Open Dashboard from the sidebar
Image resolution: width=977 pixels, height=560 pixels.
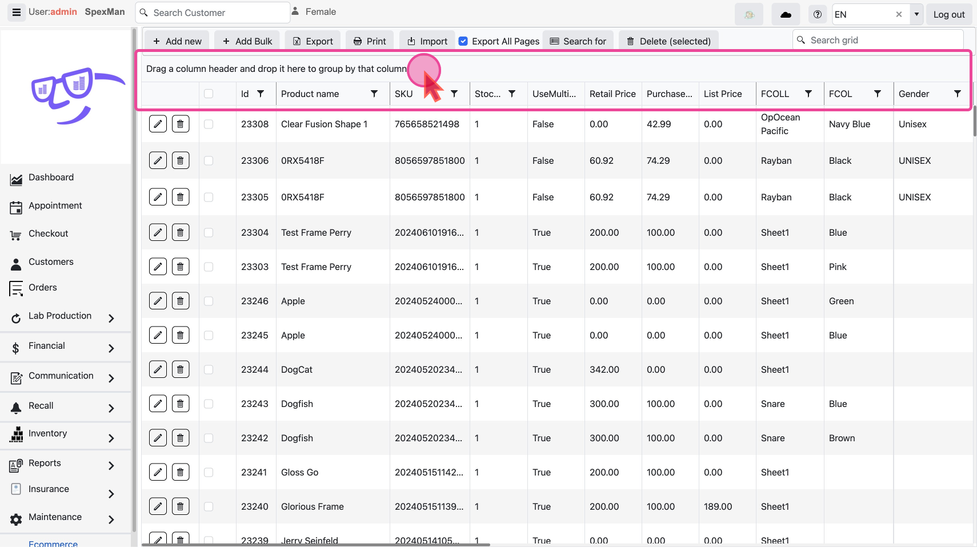pyautogui.click(x=51, y=178)
